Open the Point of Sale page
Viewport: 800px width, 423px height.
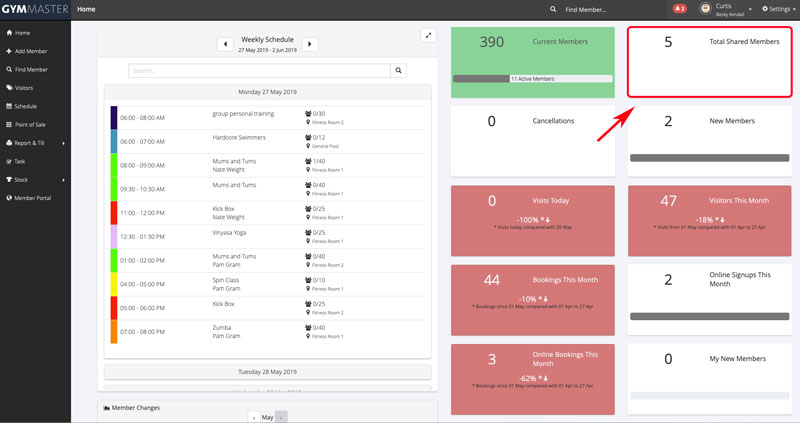(30, 124)
